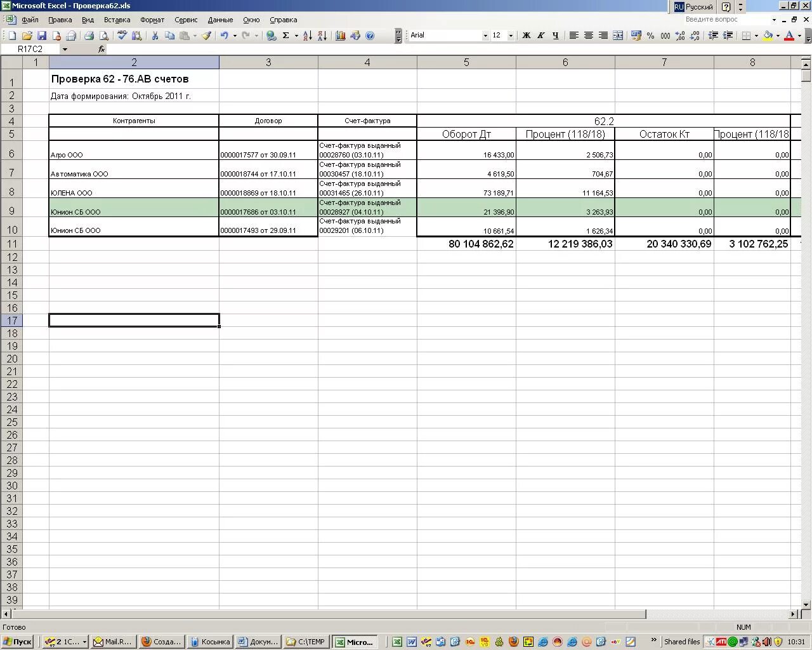Open the Правка menu
This screenshot has height=650, width=812.
click(x=60, y=20)
